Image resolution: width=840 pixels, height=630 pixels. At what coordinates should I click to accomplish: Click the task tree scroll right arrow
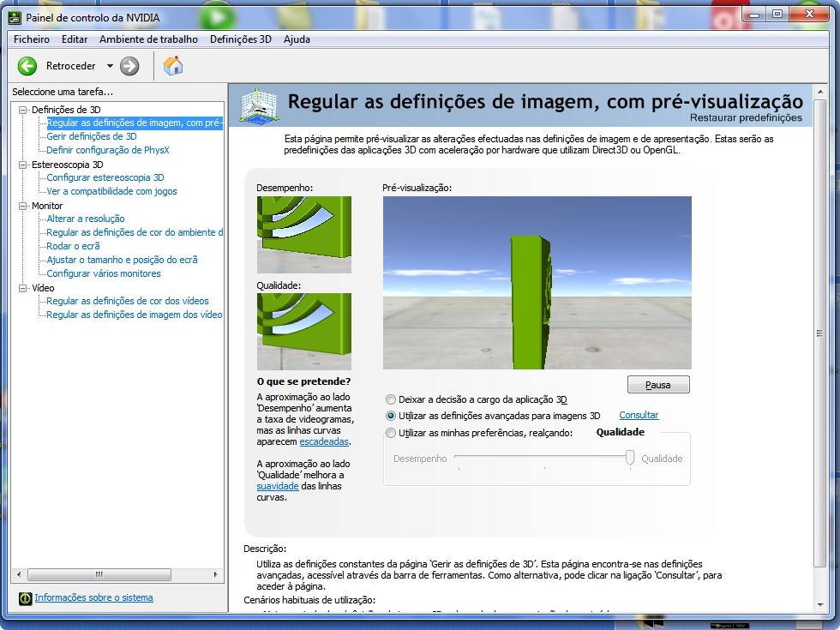(x=215, y=575)
